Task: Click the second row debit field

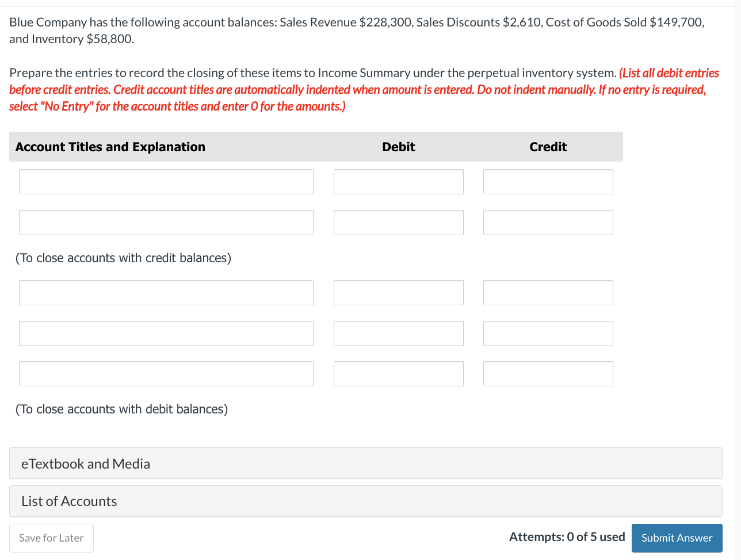Action: pyautogui.click(x=398, y=222)
